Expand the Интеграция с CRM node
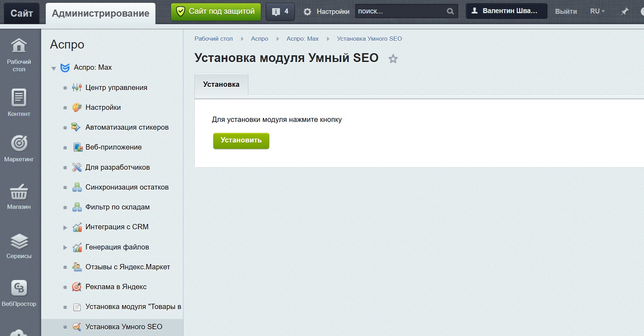Viewport: 644px width, 336px height. pos(65,228)
